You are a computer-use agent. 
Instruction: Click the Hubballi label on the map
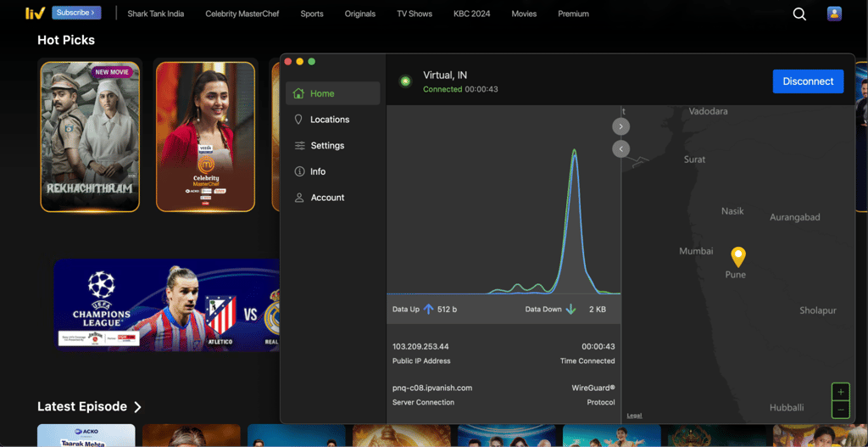coord(787,408)
